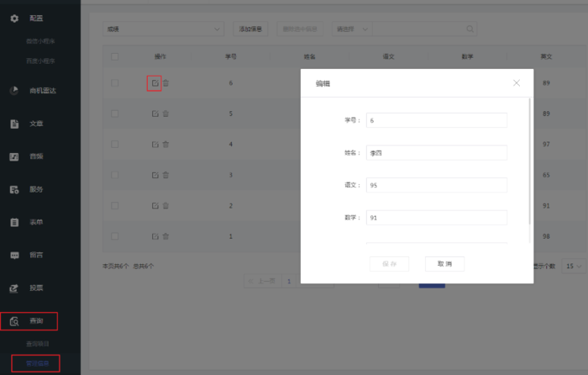The width and height of the screenshot is (588, 375).
Task: Edit the record with 学号 4
Action: click(x=155, y=144)
